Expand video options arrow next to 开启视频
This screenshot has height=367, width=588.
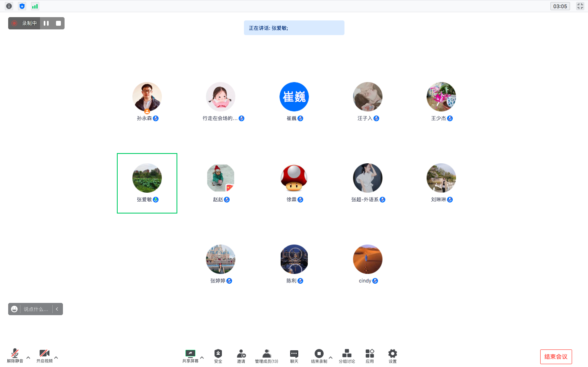coord(56,358)
